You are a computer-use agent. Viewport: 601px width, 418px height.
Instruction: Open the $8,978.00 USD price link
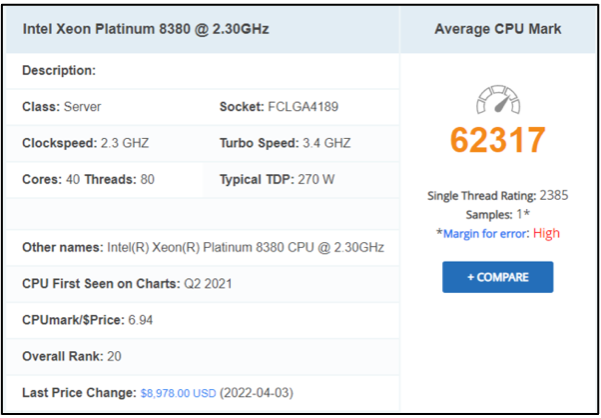coord(178,393)
